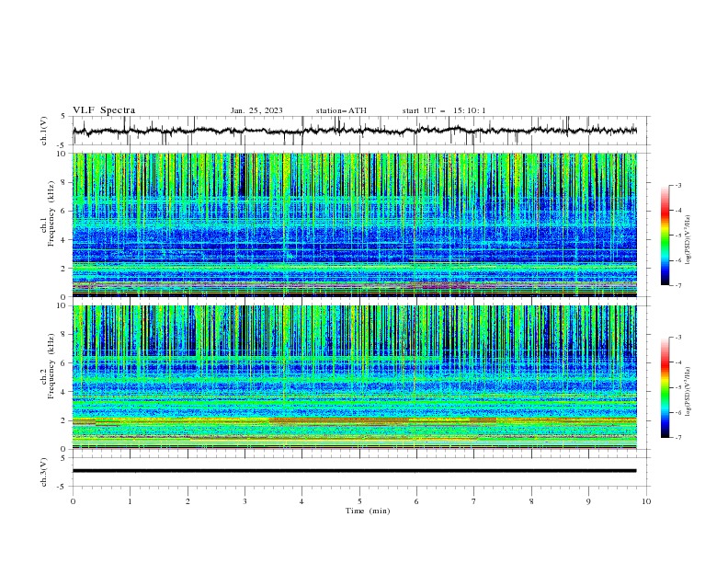
Task: Click inside the ch.1 spectrogram panel
Action: point(355,224)
